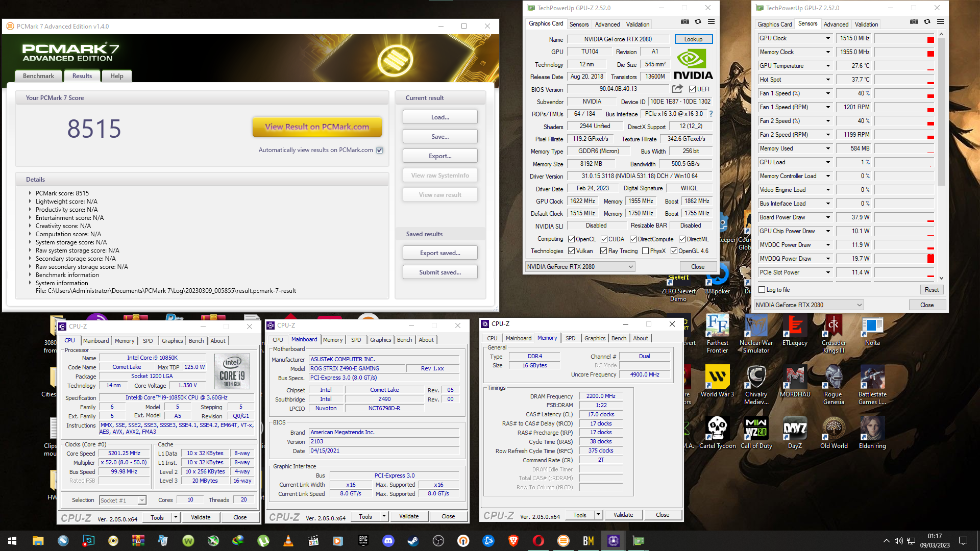Switch to the Benchmark tab in PCMark 7
This screenshot has height=551, width=980.
[38, 76]
